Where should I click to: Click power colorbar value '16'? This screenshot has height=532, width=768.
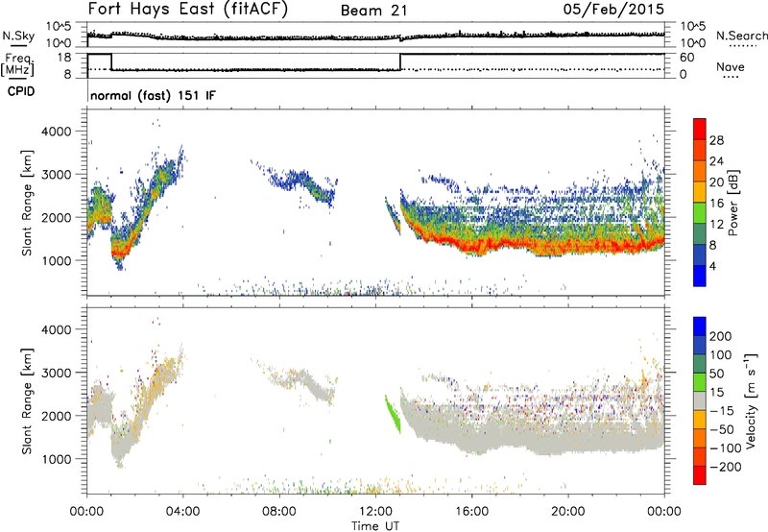pyautogui.click(x=716, y=204)
